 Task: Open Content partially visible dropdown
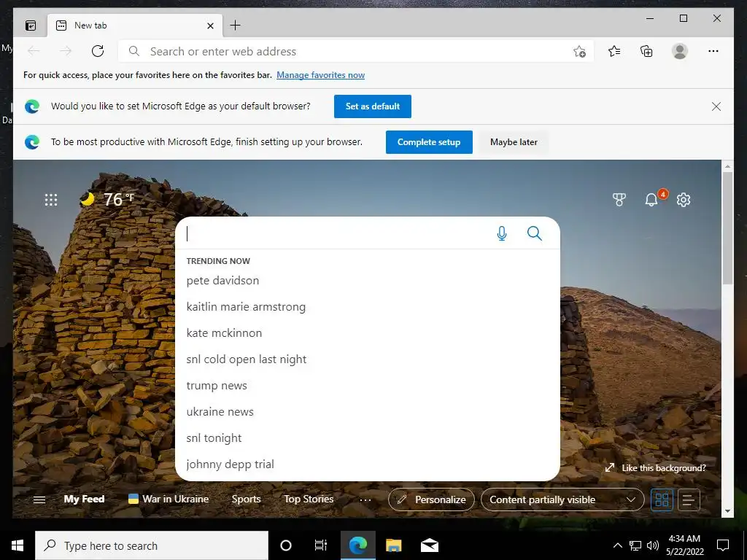coord(562,499)
